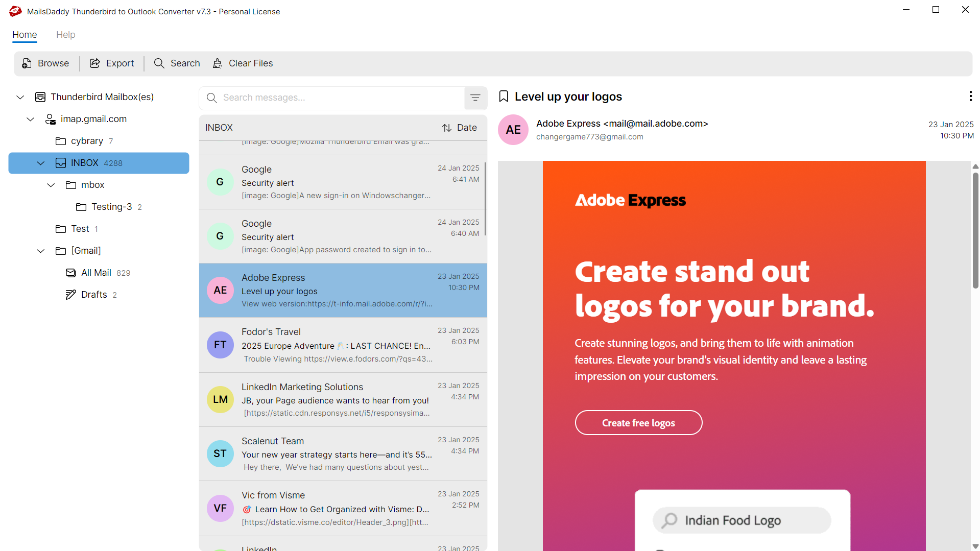This screenshot has height=551, width=980.
Task: Switch to the Home tab
Action: 25,35
